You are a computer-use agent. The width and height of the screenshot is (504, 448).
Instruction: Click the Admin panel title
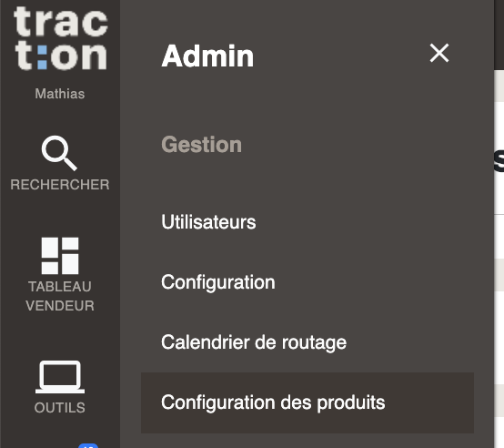coord(207,56)
